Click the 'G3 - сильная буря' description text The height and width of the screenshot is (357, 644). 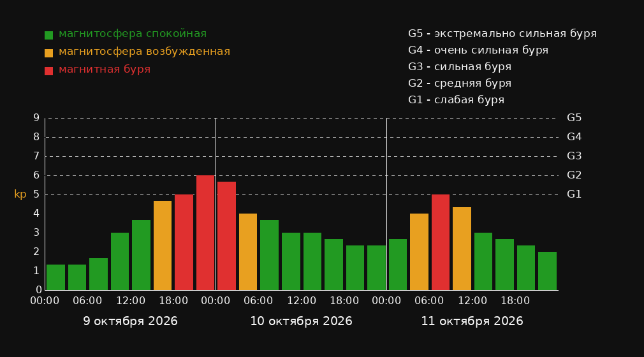point(460,66)
